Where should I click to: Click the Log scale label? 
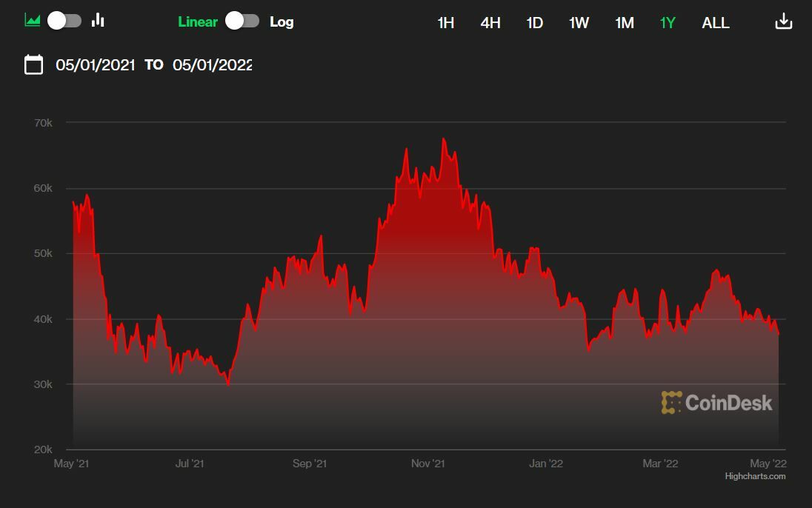click(x=282, y=21)
